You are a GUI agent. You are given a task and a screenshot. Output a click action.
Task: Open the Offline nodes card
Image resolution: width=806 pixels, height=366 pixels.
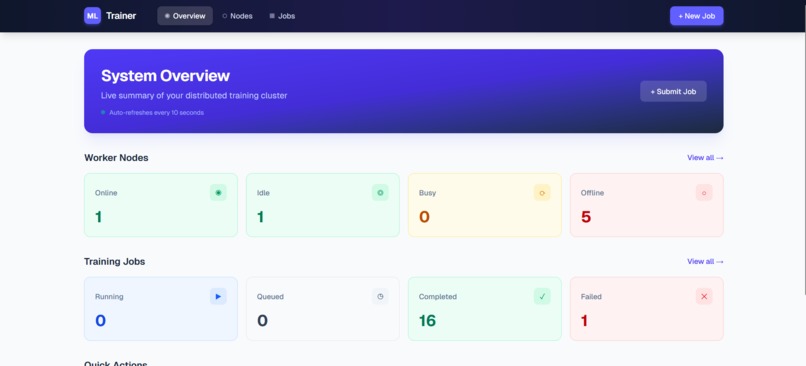(647, 205)
